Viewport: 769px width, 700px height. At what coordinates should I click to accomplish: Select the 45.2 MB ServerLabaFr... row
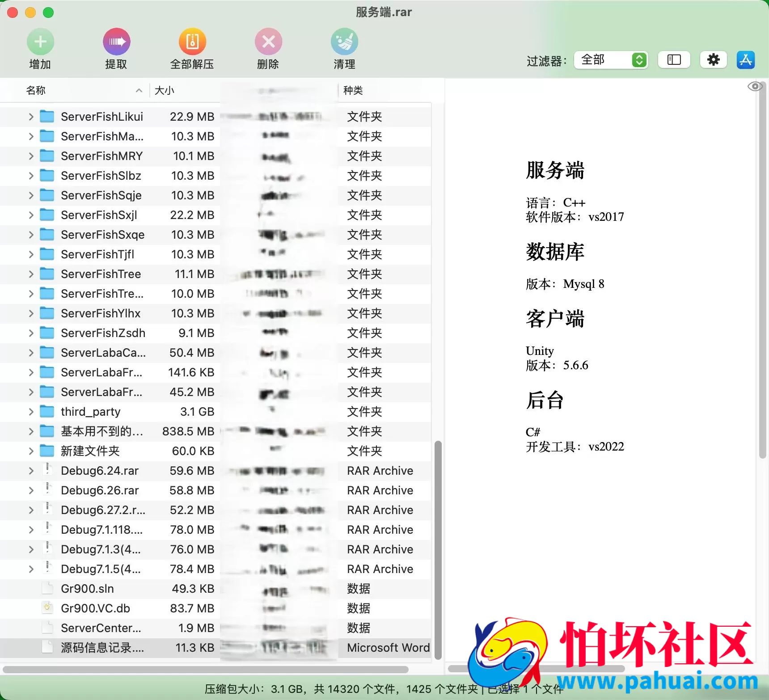[215, 392]
